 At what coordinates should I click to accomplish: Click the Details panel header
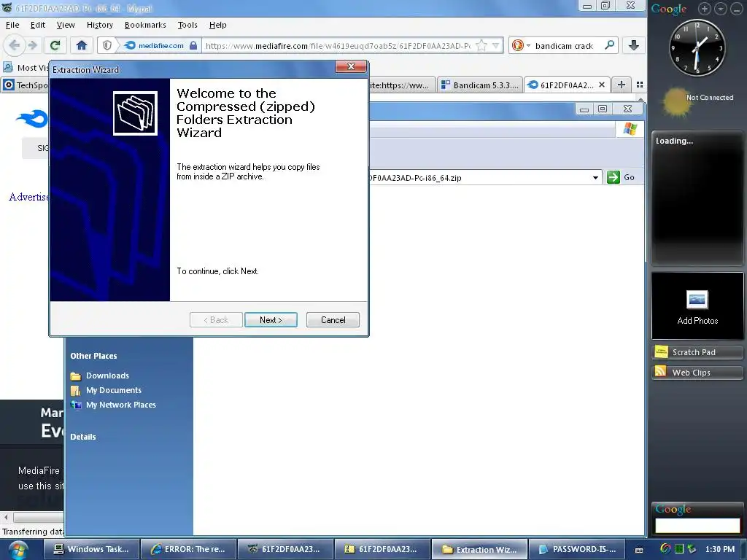tap(83, 437)
